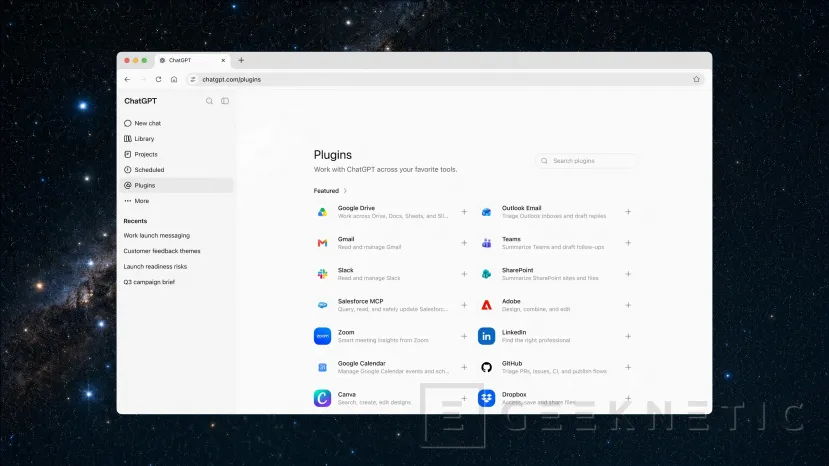Click the GitHub plugin icon

[x=486, y=367]
